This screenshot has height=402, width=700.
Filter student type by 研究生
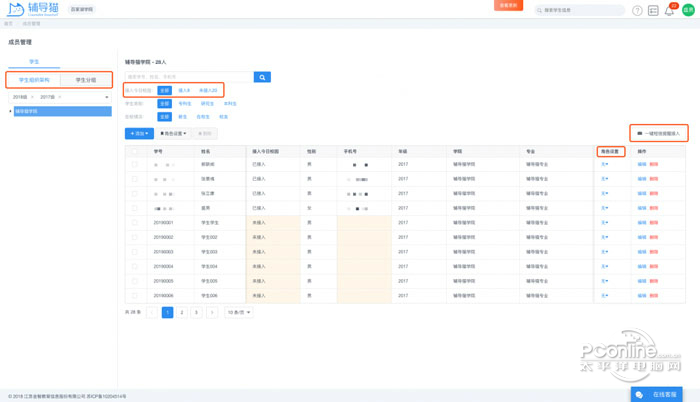coord(207,104)
